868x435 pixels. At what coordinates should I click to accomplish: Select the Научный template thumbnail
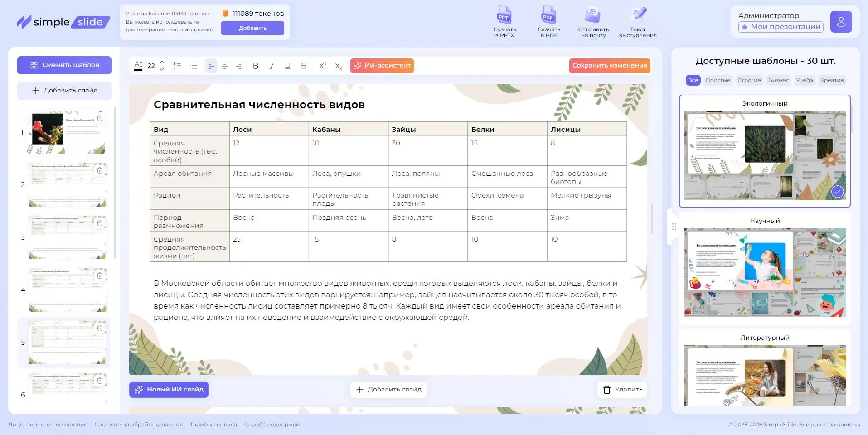tap(764, 272)
